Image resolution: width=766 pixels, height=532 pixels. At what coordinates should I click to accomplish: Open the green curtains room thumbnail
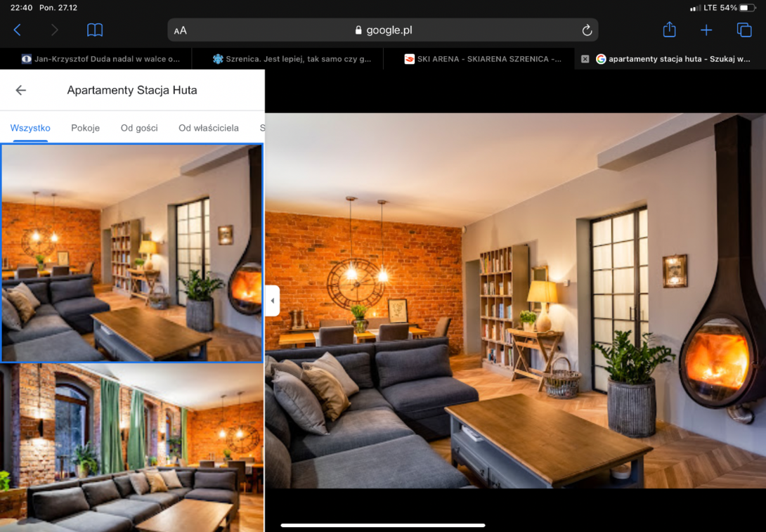[x=132, y=448]
